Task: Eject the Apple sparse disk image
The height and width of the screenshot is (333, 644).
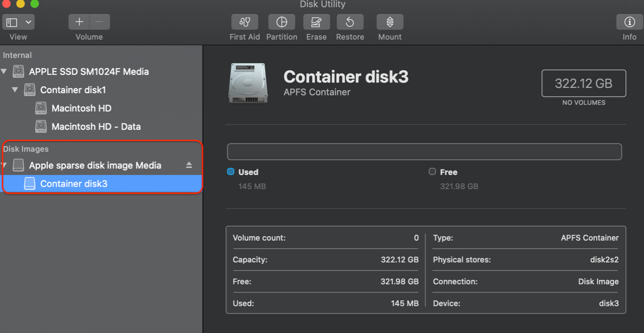Action: [x=189, y=165]
